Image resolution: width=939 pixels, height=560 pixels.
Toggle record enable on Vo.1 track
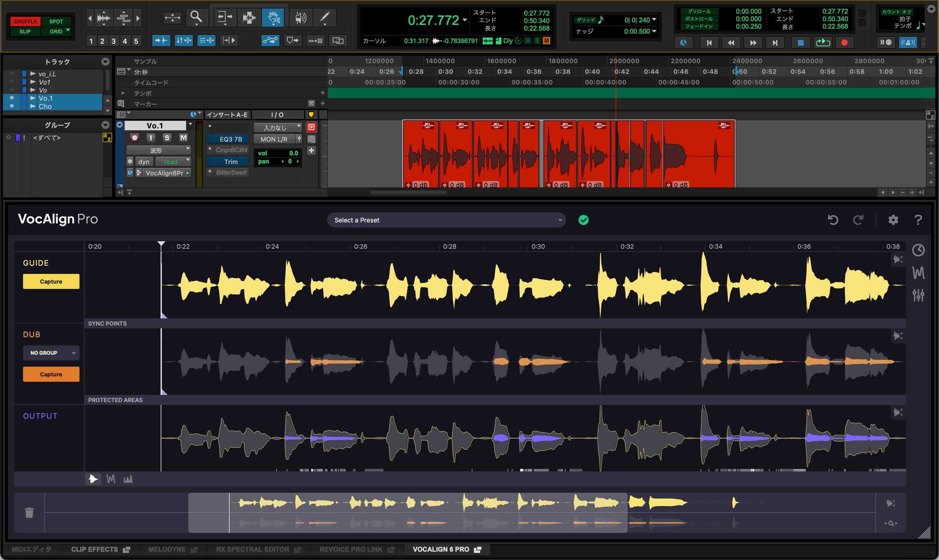pyautogui.click(x=135, y=138)
